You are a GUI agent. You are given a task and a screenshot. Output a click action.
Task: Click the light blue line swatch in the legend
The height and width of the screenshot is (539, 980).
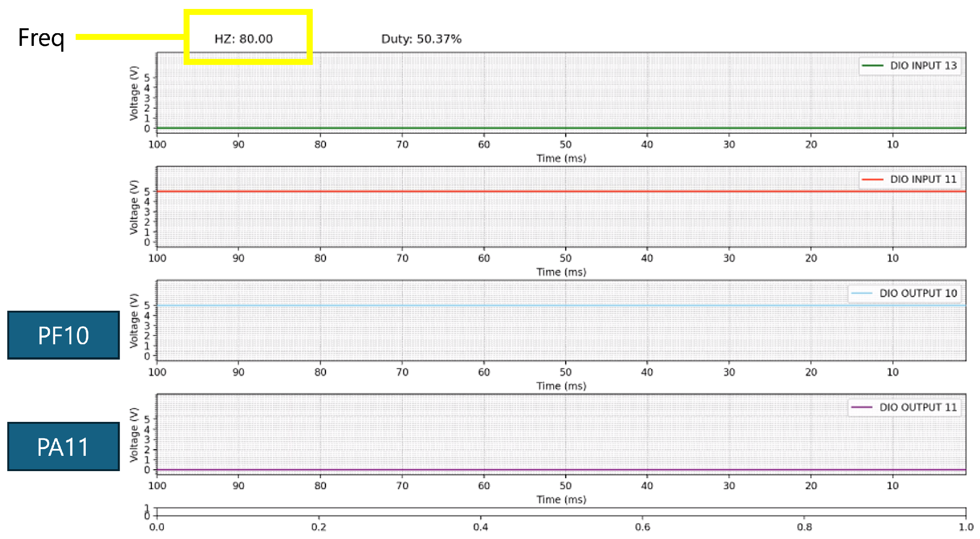862,293
